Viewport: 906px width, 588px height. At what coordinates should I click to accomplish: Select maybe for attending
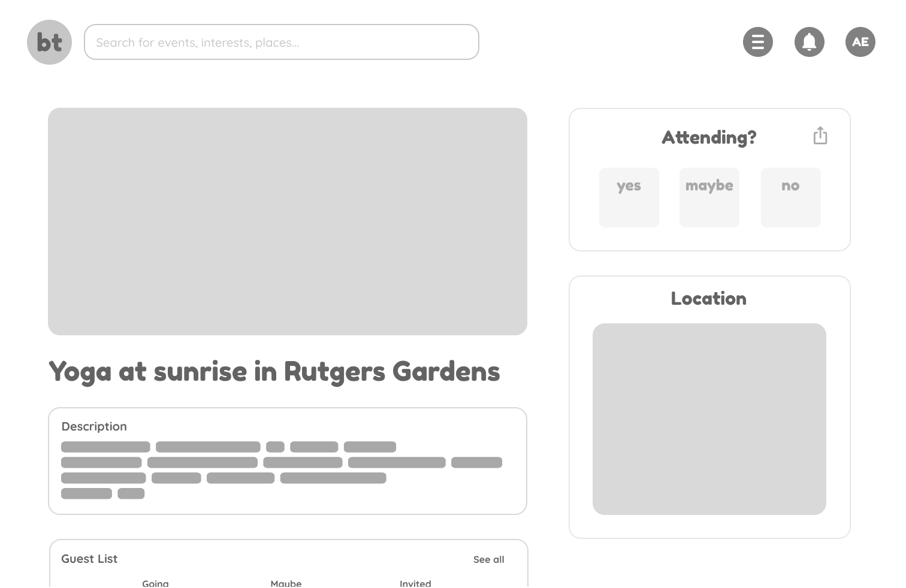tap(709, 197)
